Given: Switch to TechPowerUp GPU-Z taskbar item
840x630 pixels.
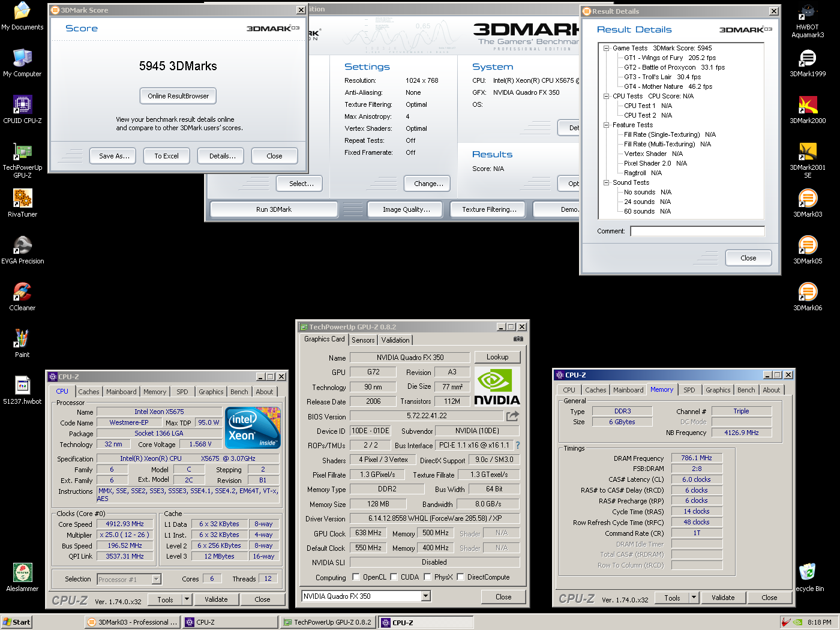Looking at the screenshot, I should pos(328,622).
